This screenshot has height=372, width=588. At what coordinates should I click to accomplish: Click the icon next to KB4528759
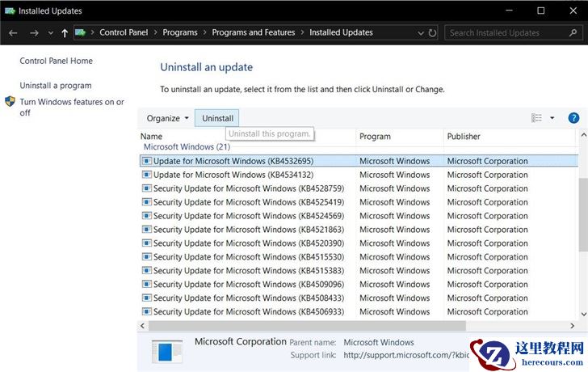point(147,188)
